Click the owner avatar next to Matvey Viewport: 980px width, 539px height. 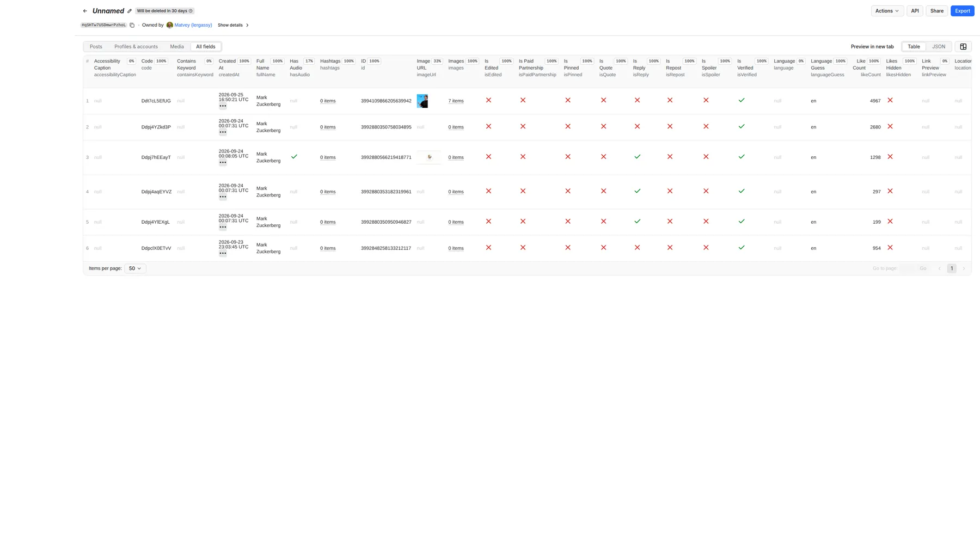[x=170, y=25]
